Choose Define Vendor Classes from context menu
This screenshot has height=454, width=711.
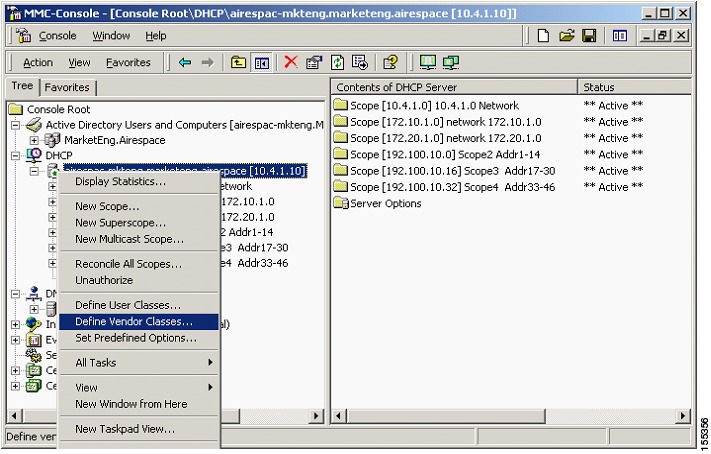click(x=139, y=322)
